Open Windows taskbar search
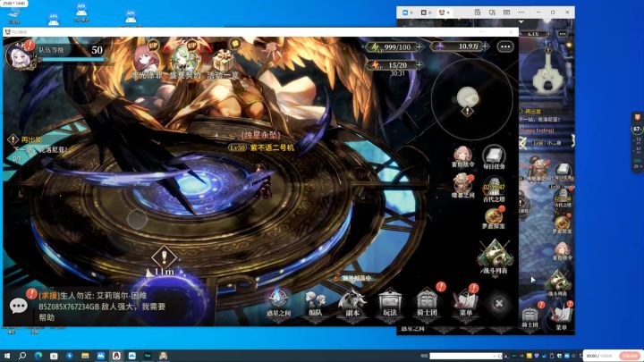The height and width of the screenshot is (362, 644). tap(22, 356)
